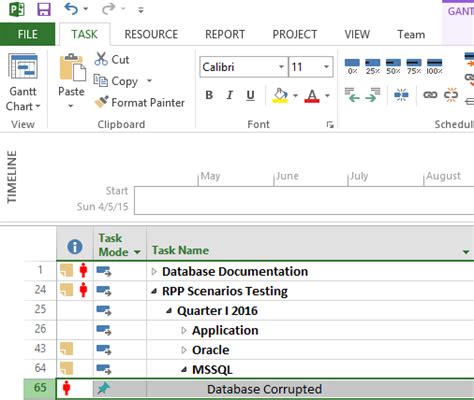Activate the Format Painter
Viewport: 474px width, 400px height.
pyautogui.click(x=139, y=102)
